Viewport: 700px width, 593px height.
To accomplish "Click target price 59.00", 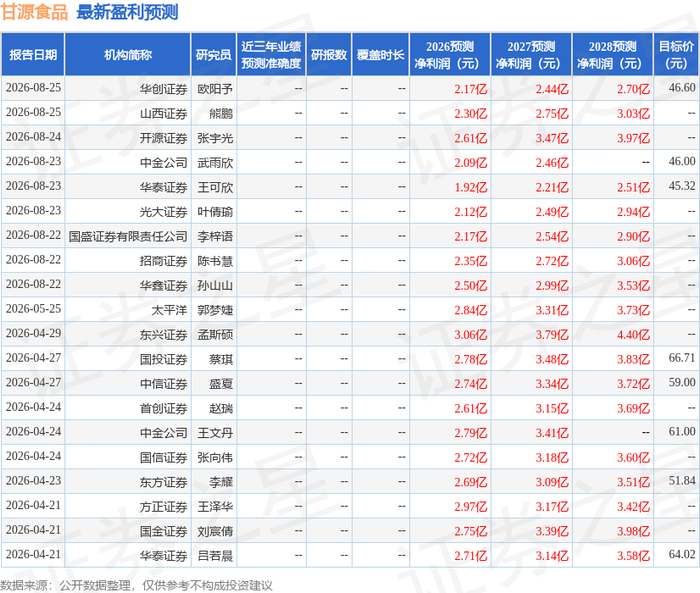I will coord(682,382).
